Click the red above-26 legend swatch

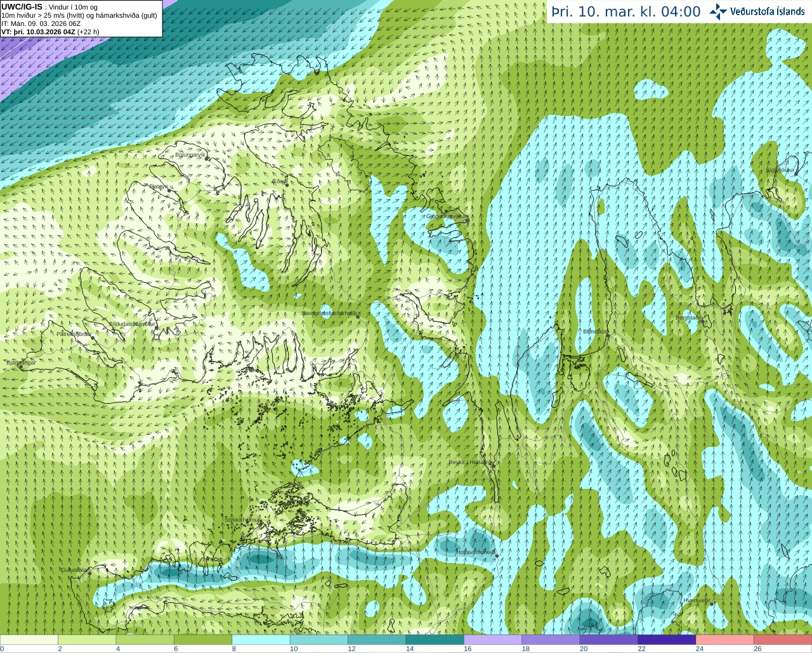click(x=783, y=640)
